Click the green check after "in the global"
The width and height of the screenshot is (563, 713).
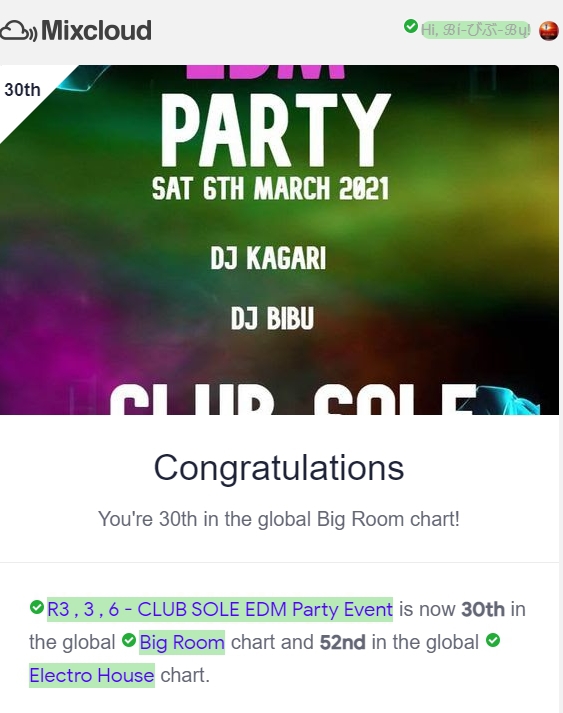[x=493, y=640]
